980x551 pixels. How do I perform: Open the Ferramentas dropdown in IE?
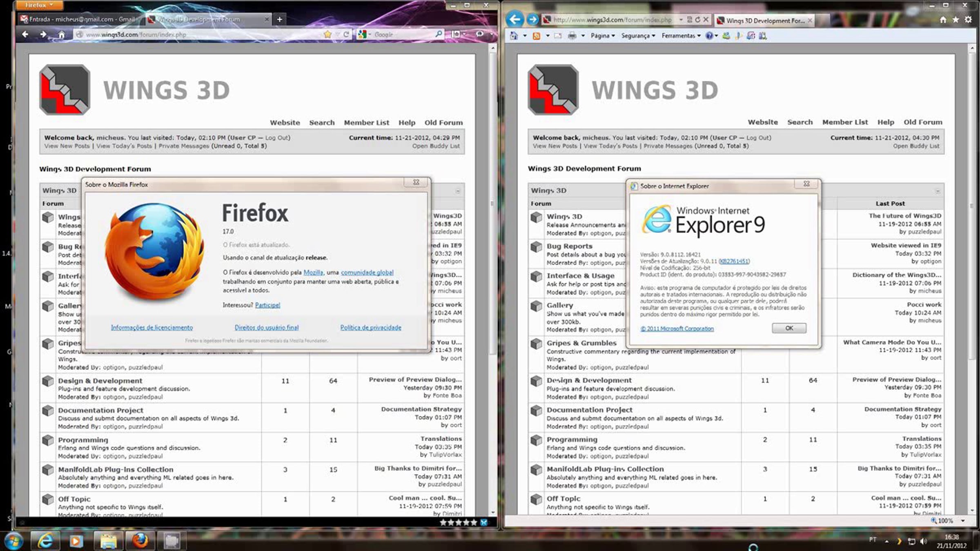tap(681, 36)
